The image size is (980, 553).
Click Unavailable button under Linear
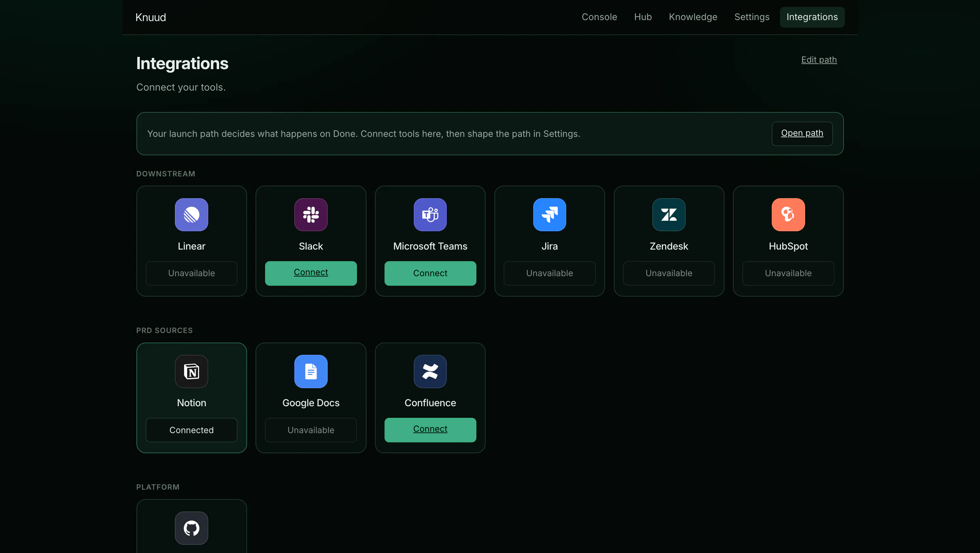(191, 273)
